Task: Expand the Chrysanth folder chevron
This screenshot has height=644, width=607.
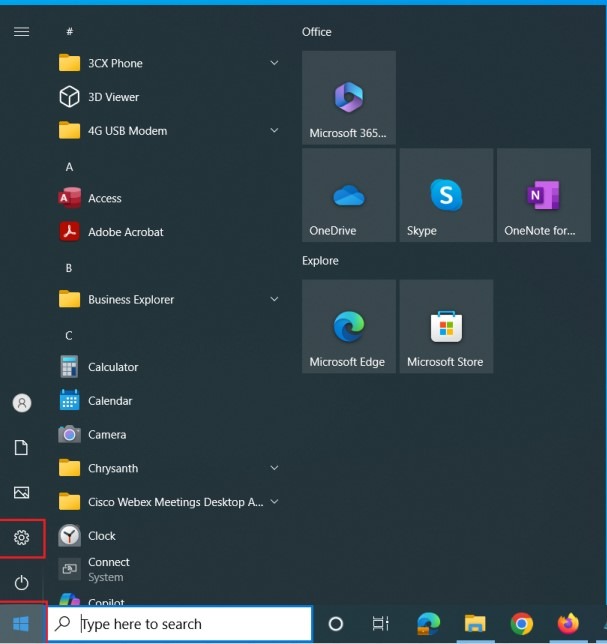Action: [x=274, y=468]
